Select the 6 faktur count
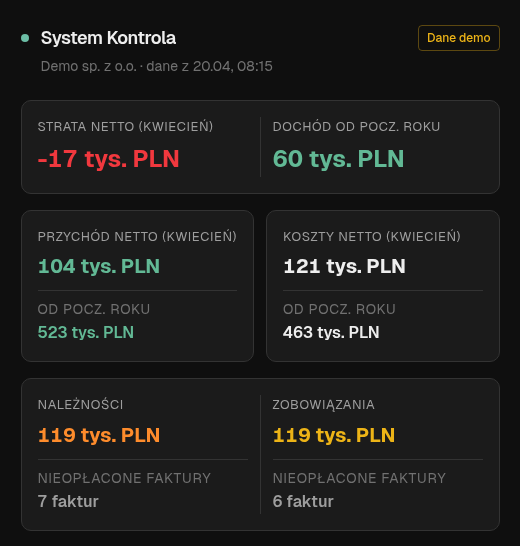 point(303,501)
